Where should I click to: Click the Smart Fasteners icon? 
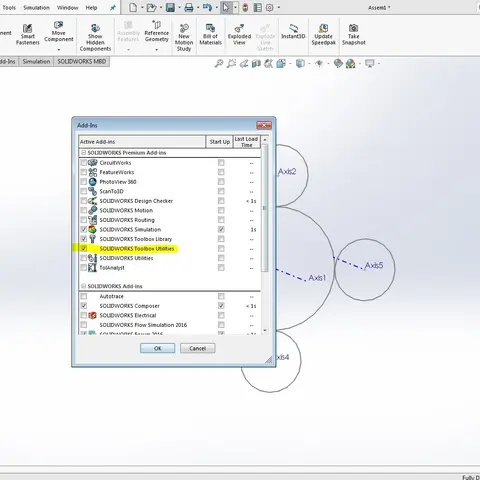coord(28,28)
